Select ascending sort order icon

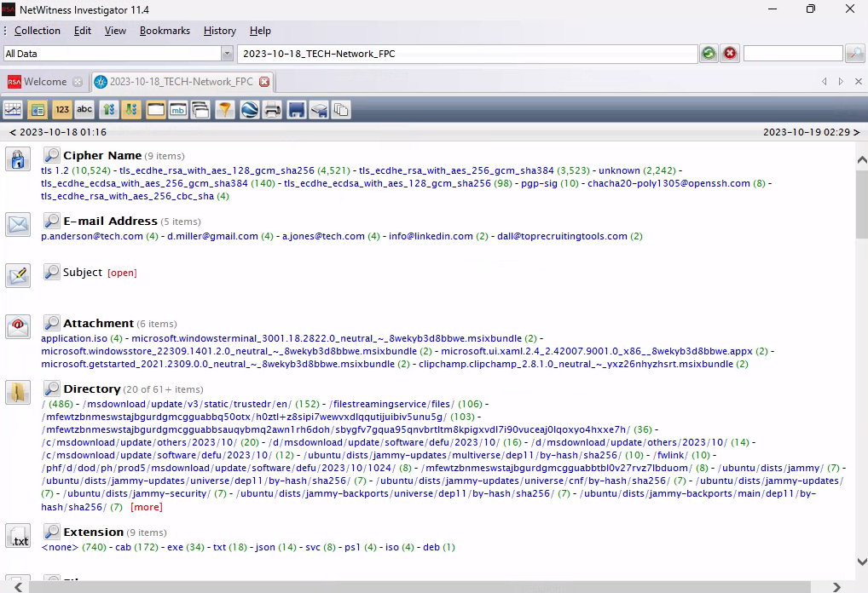click(x=109, y=110)
